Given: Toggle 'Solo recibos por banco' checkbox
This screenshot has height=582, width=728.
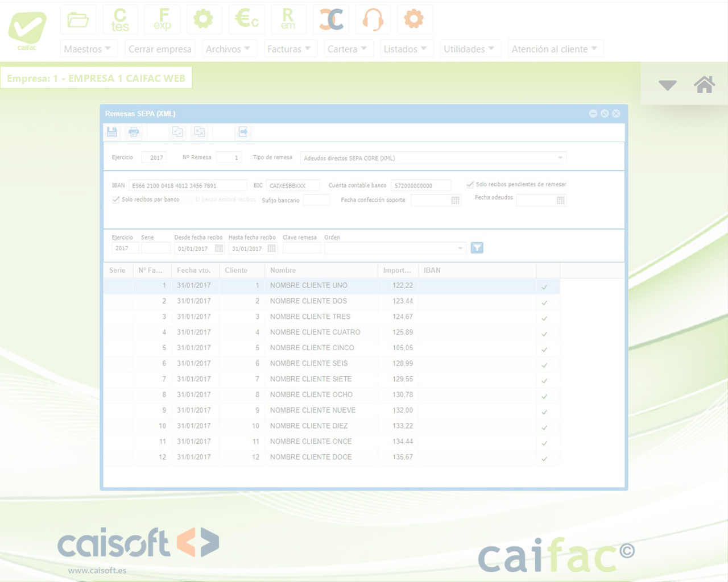Looking at the screenshot, I should 116,199.
